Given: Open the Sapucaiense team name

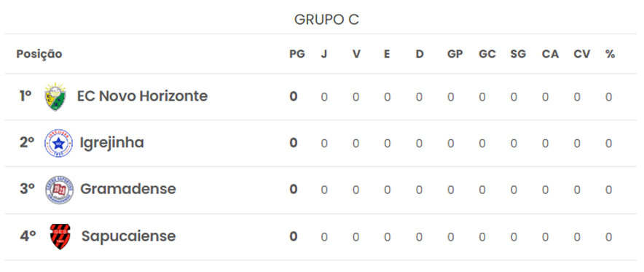Looking at the screenshot, I should [x=128, y=236].
